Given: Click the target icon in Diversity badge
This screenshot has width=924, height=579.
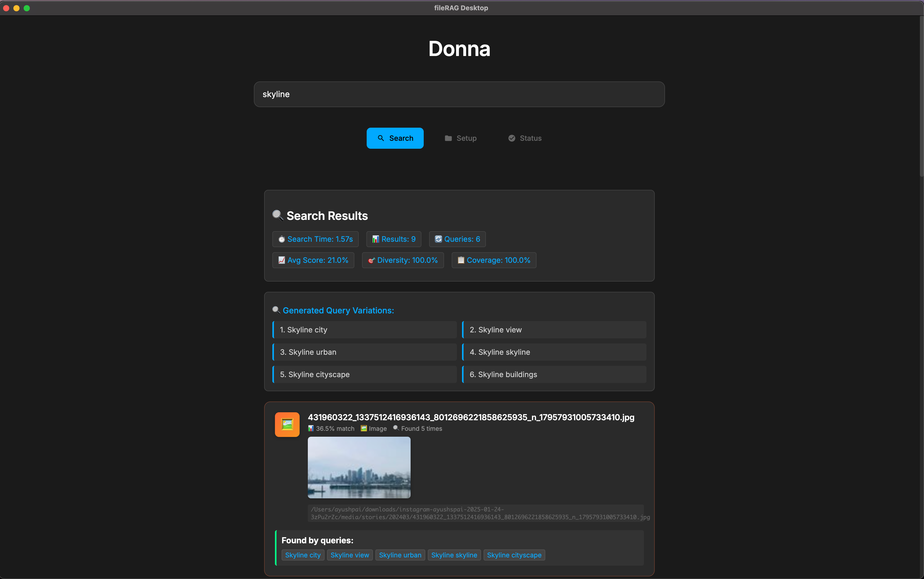Looking at the screenshot, I should coord(371,260).
